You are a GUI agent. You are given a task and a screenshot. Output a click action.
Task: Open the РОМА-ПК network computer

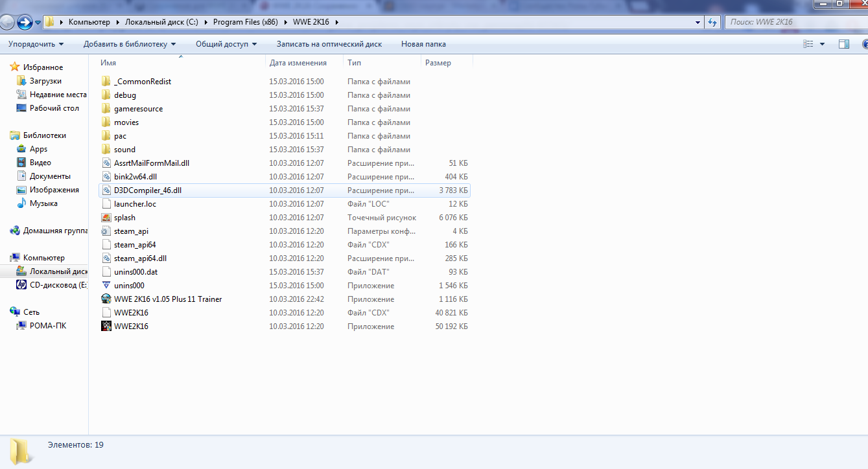(41, 326)
